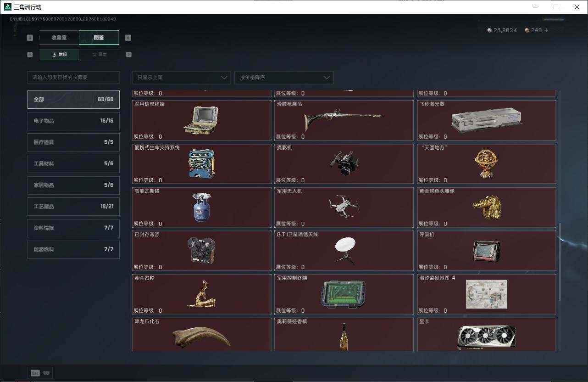This screenshot has height=382, width=588.
Task: Open the 只显示上架 filter dropdown
Action: coord(181,77)
